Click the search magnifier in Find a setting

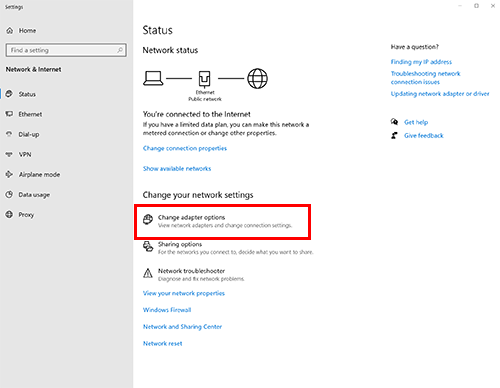pyautogui.click(x=120, y=50)
